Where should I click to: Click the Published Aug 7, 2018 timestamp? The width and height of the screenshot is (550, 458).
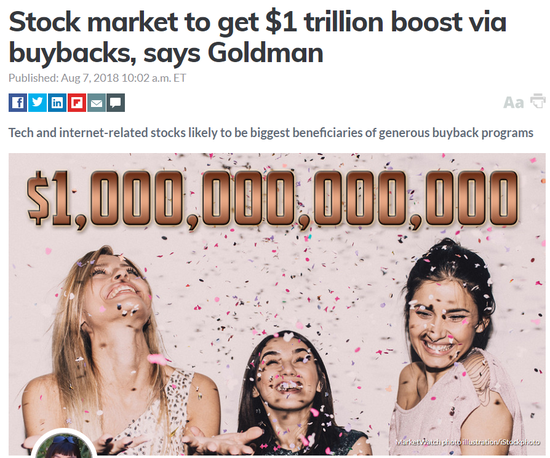tap(97, 78)
